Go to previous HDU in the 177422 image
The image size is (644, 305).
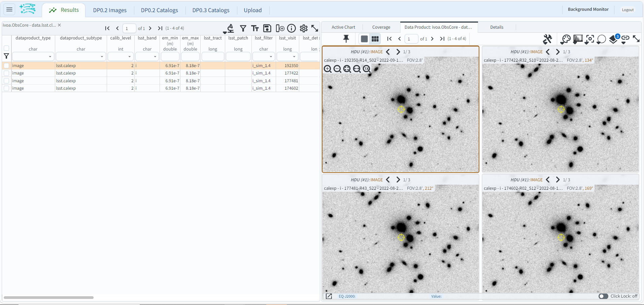548,52
